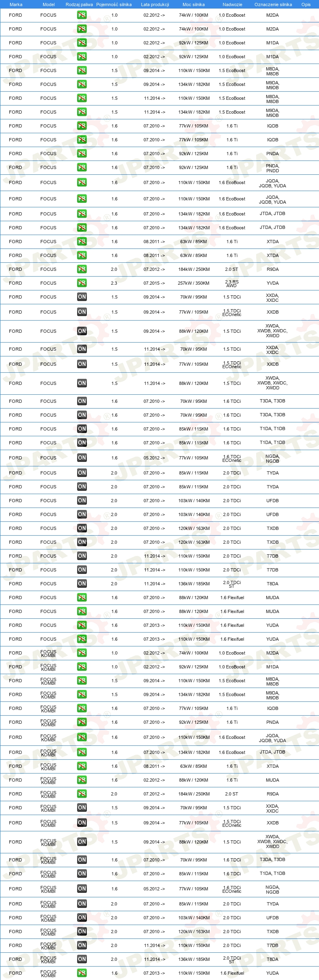Viewport: 319px width, 980px height.
Task: Click the 07.2015 -> production date cell
Action: (x=154, y=283)
